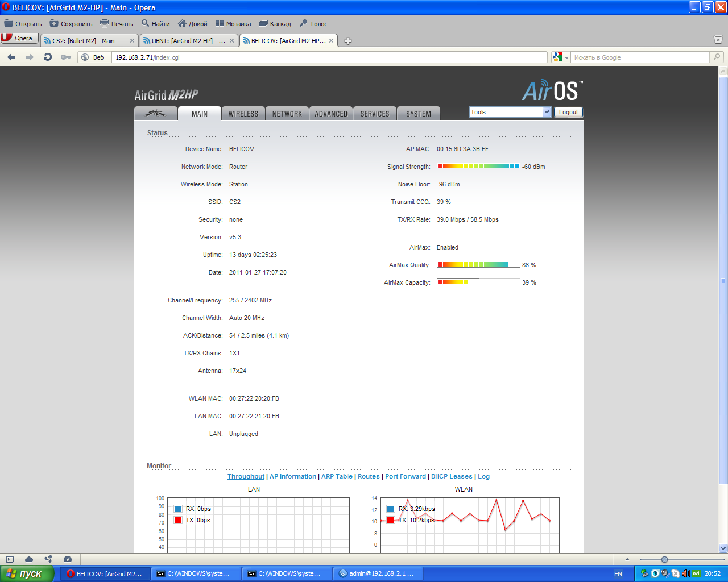Click the address bar with 192.168.2.71
The width and height of the screenshot is (728, 582).
point(329,57)
